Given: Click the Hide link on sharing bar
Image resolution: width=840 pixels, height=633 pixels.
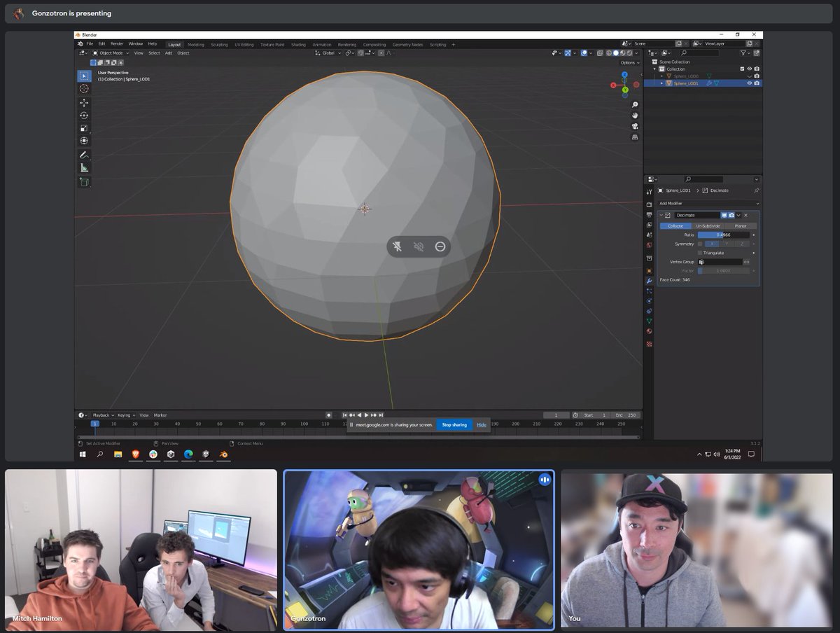Looking at the screenshot, I should pos(482,425).
